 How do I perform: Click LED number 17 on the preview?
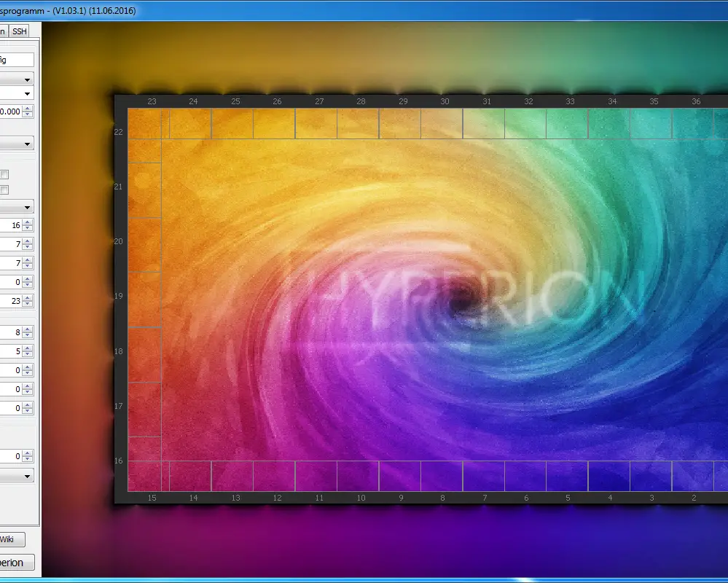click(x=118, y=406)
